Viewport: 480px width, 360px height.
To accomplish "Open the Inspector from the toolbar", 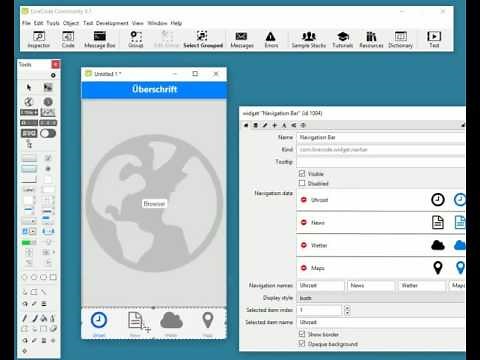I will pos(39,39).
